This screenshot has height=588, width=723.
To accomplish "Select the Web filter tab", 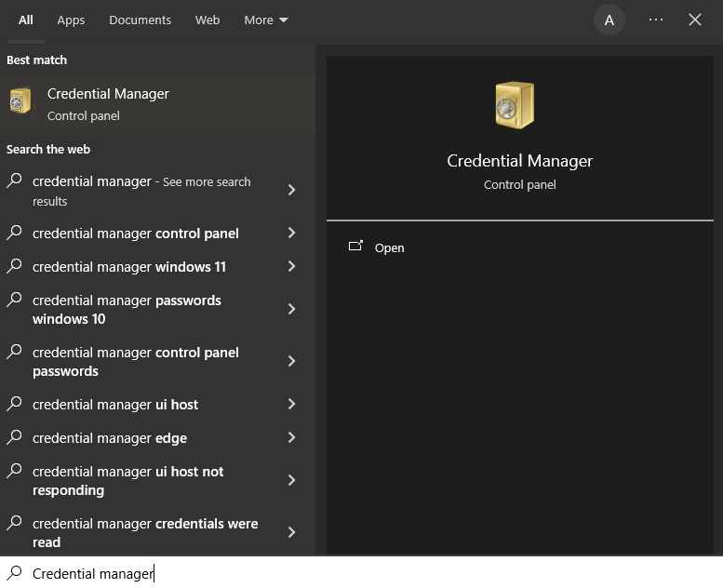I will click(208, 20).
